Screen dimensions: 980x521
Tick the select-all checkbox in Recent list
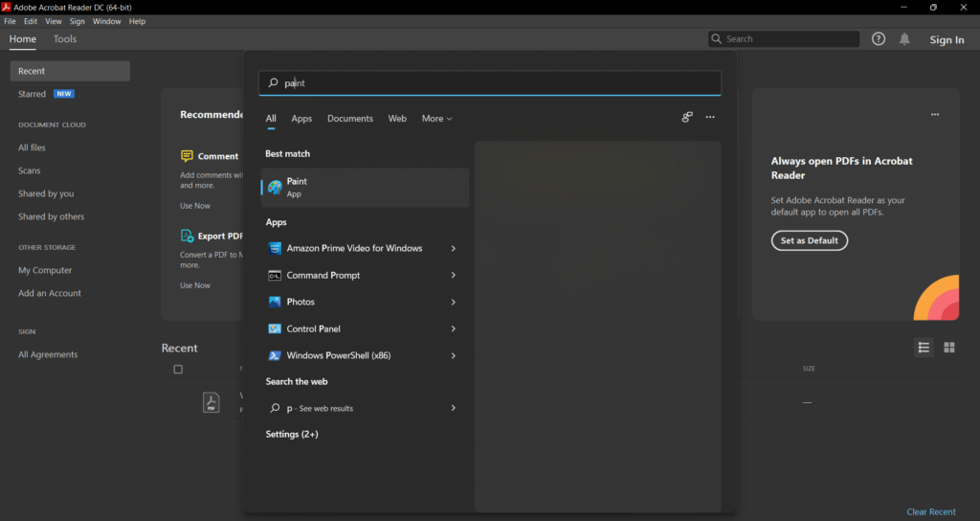(178, 369)
